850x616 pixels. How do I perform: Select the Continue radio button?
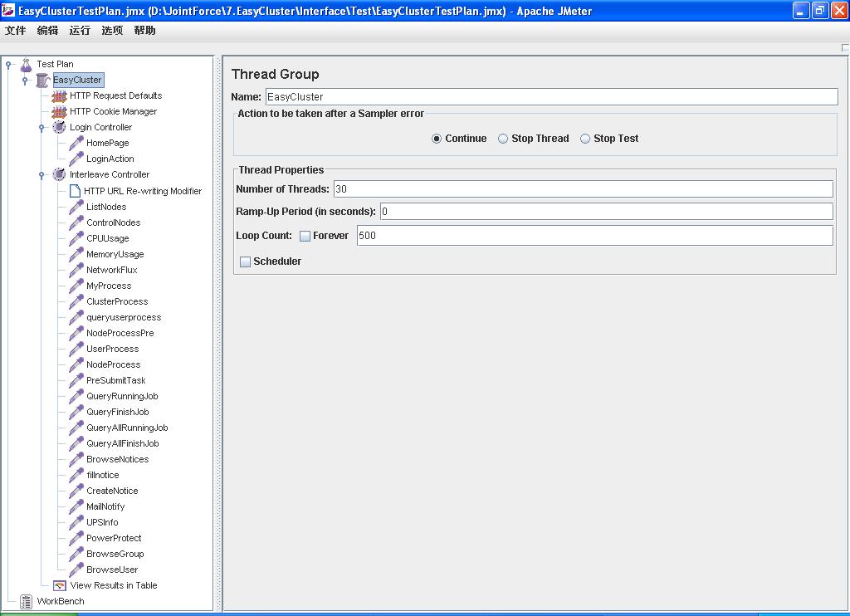click(437, 139)
